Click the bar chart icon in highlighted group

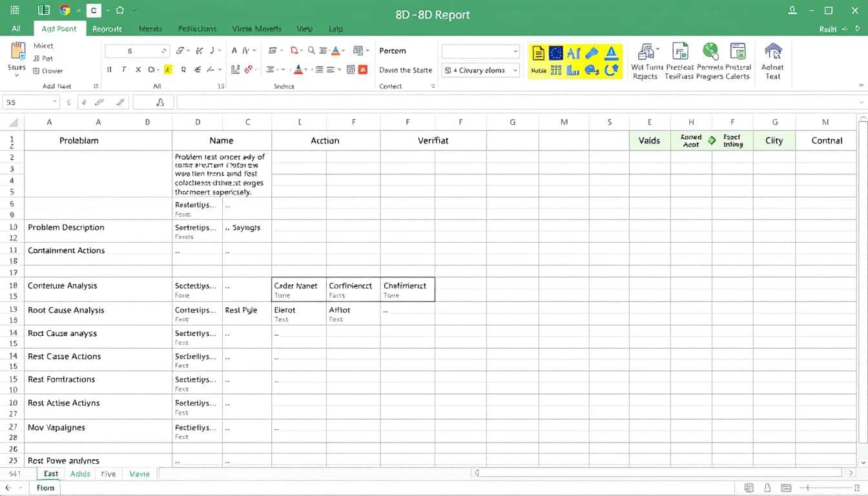[573, 70]
